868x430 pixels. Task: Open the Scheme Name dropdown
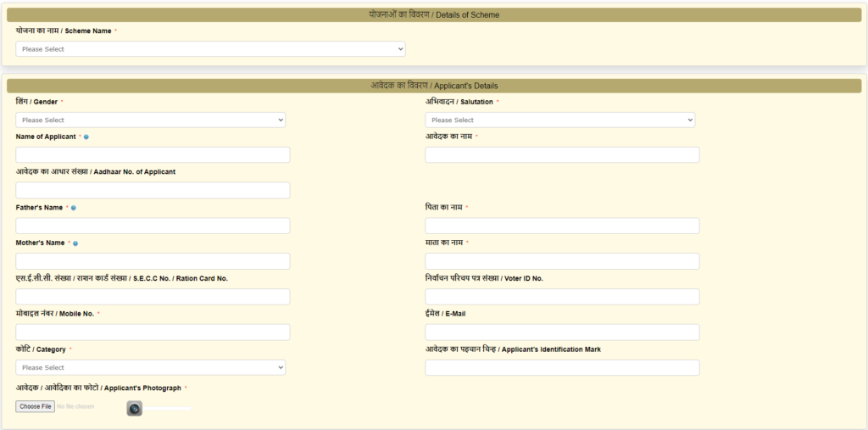coord(210,48)
